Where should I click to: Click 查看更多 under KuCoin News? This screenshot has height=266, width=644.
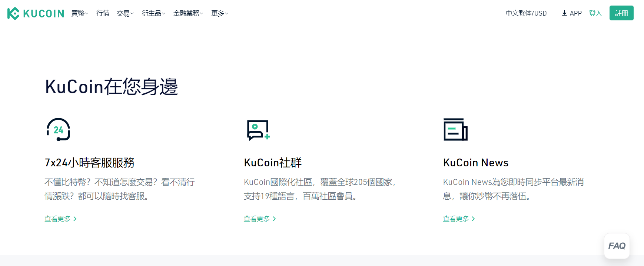459,219
